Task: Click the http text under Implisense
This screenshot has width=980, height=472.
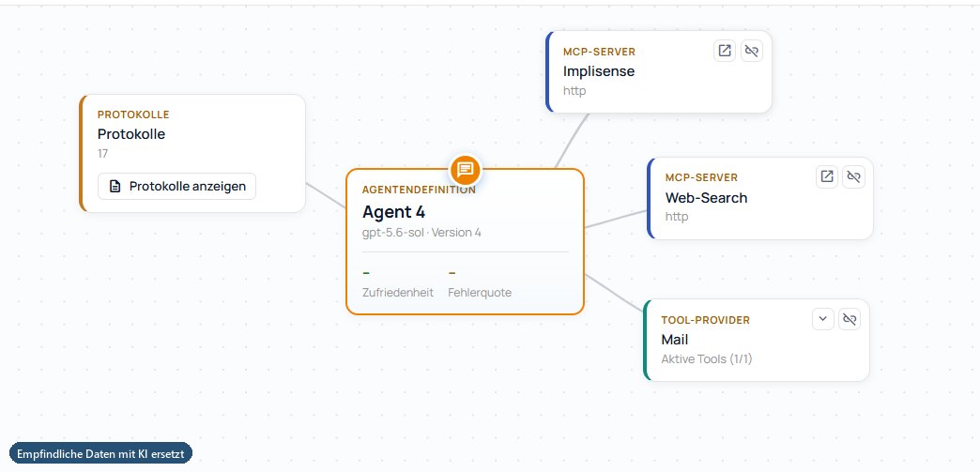Action: tap(574, 91)
